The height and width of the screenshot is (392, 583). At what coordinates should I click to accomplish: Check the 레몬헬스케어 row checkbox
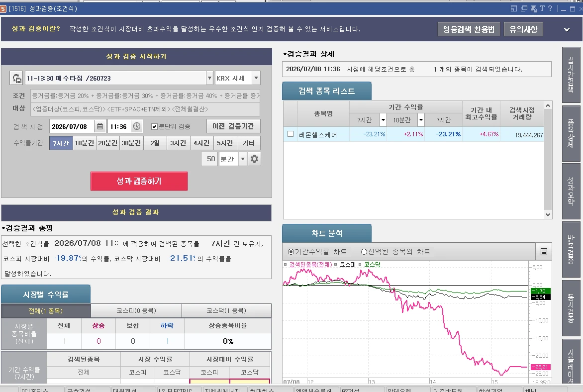tap(291, 134)
